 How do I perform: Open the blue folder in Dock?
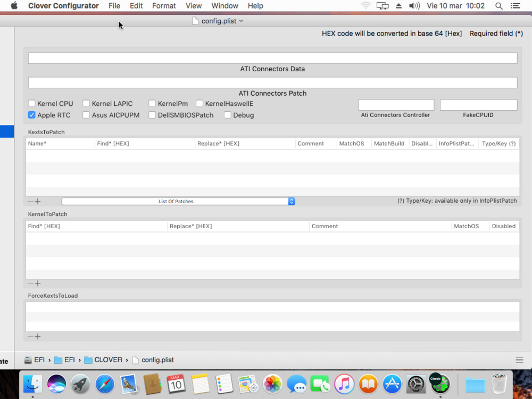(x=475, y=385)
